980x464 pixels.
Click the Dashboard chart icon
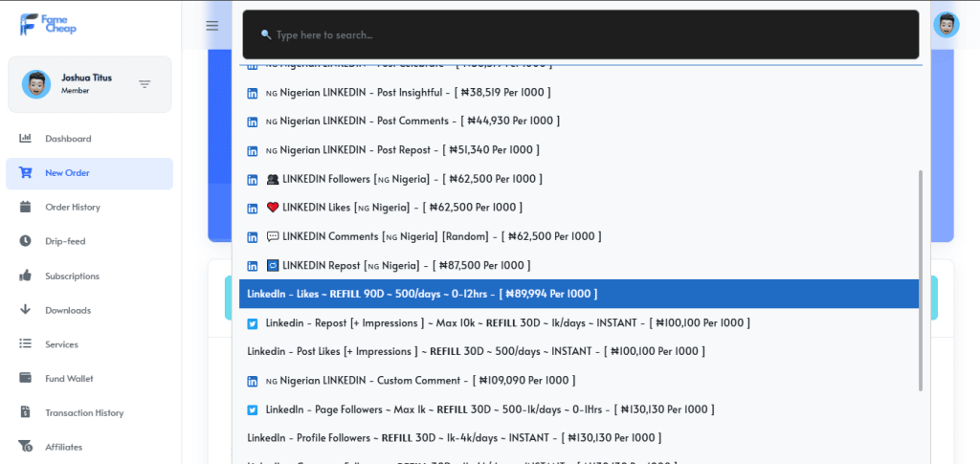[x=26, y=139]
